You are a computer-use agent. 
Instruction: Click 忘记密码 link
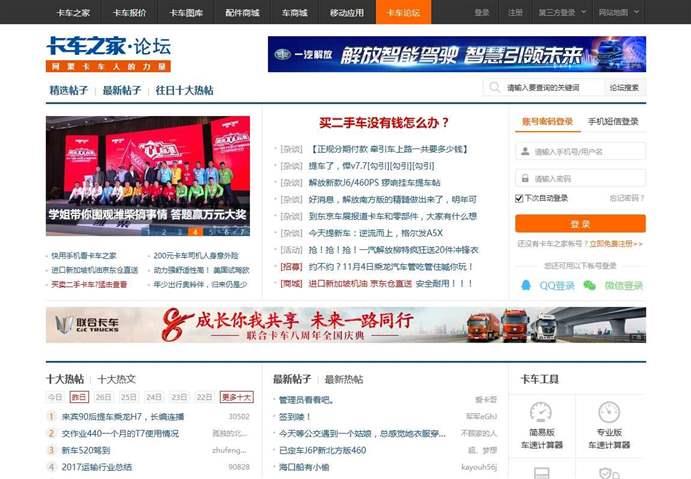coord(627,198)
